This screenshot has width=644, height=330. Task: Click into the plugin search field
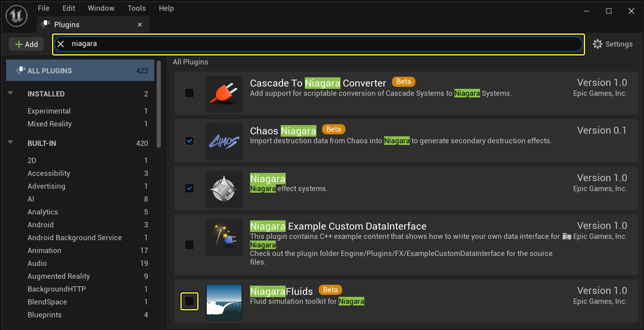pos(322,44)
